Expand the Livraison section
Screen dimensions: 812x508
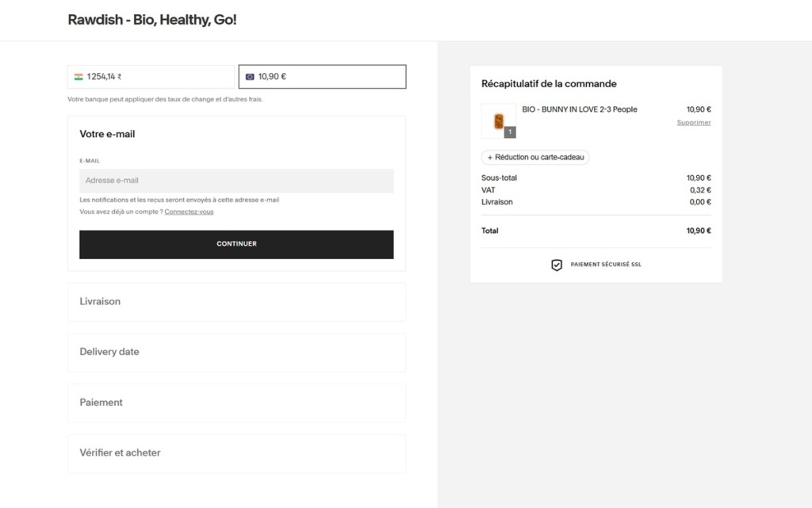[x=236, y=302]
